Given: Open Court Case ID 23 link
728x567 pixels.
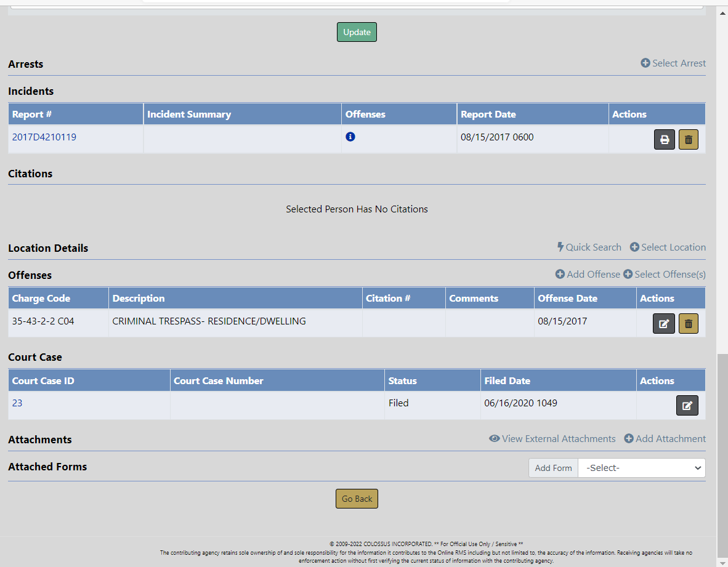Looking at the screenshot, I should coord(17,403).
